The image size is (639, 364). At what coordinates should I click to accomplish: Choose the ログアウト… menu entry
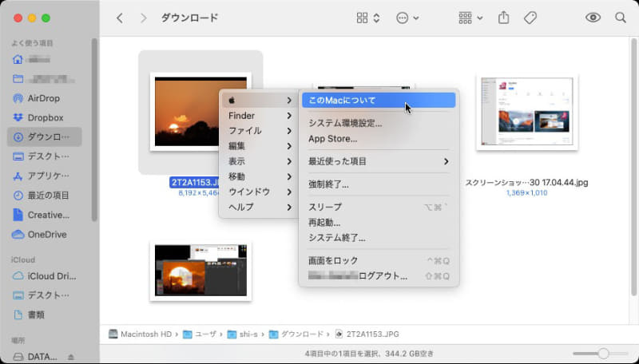[x=379, y=276]
